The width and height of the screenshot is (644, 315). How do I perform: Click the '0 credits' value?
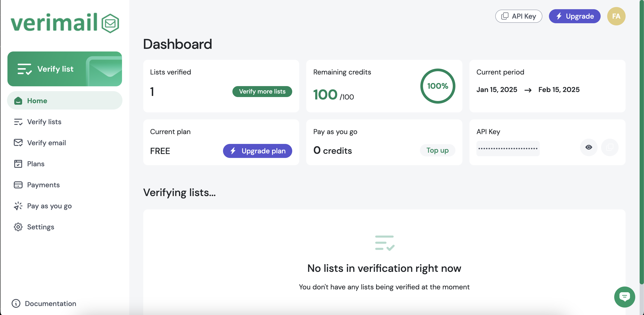click(x=333, y=150)
